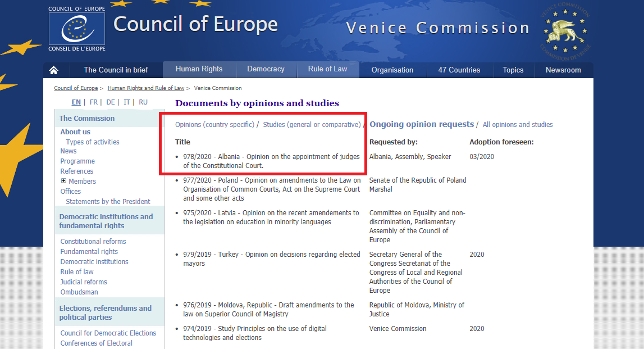Click Venice Commission requester text

(x=398, y=328)
